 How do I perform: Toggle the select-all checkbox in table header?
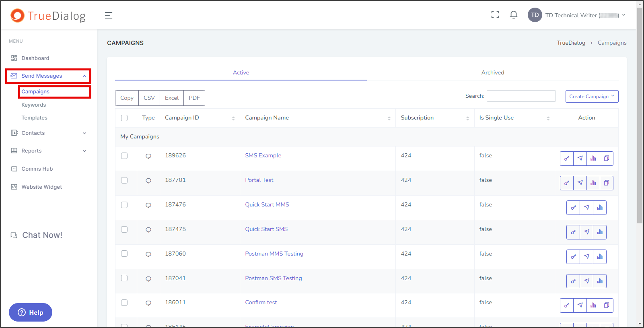(124, 118)
